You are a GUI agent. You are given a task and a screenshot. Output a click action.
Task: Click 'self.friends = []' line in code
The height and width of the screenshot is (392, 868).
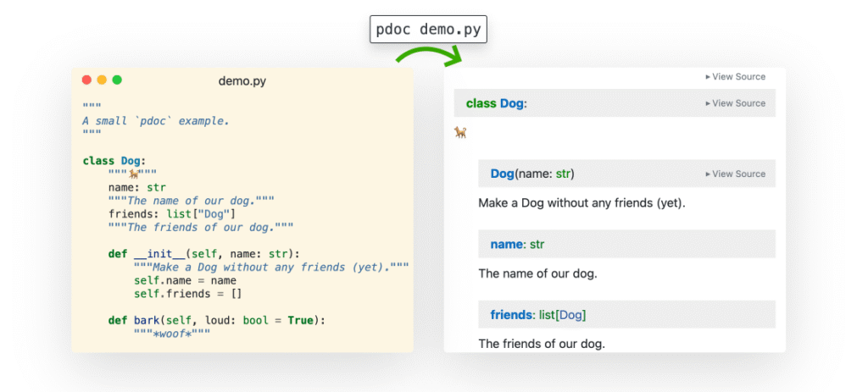(x=187, y=294)
